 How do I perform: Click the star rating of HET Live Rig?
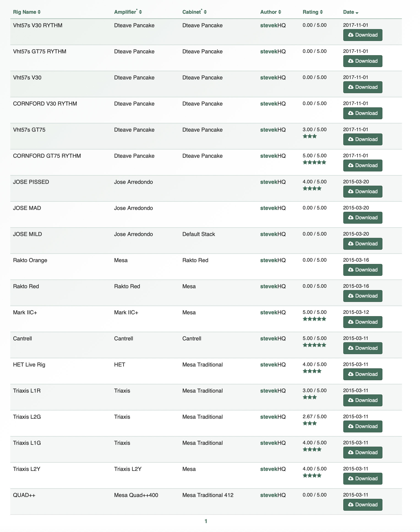(312, 371)
